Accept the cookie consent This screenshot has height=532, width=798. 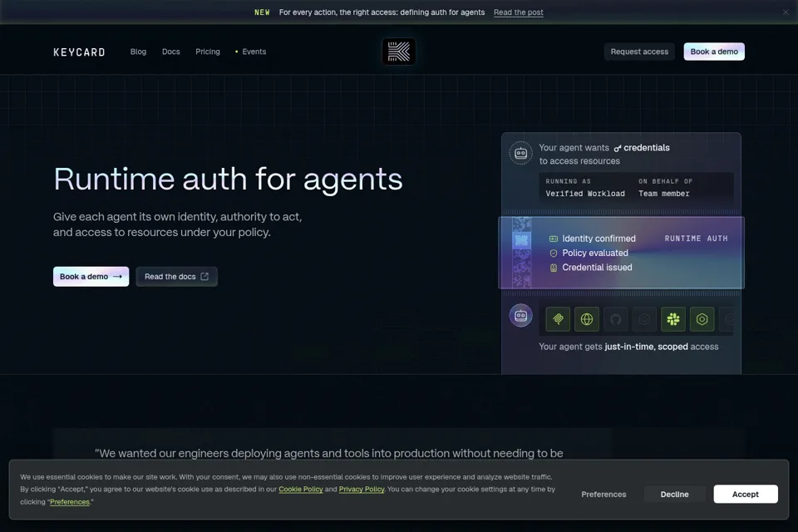(745, 494)
